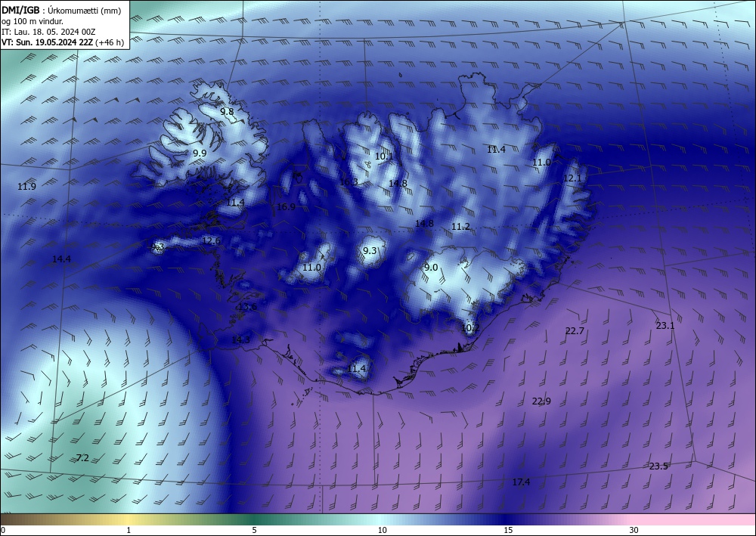The height and width of the screenshot is (536, 756).
Task: Click the 9.9 value label
Action: point(200,153)
